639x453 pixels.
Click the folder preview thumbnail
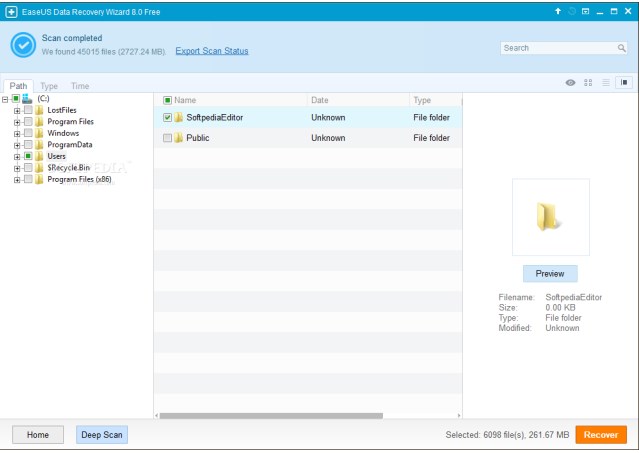click(551, 217)
